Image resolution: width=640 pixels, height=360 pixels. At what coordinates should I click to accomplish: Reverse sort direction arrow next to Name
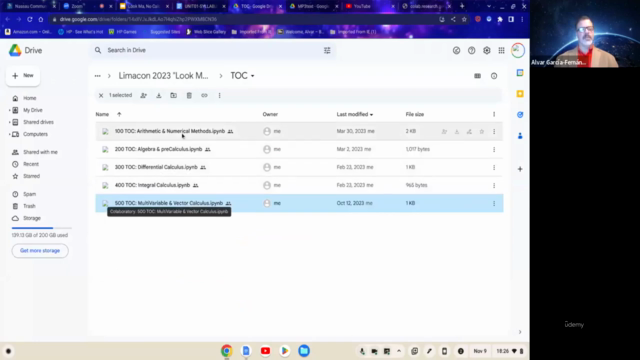pyautogui.click(x=119, y=114)
